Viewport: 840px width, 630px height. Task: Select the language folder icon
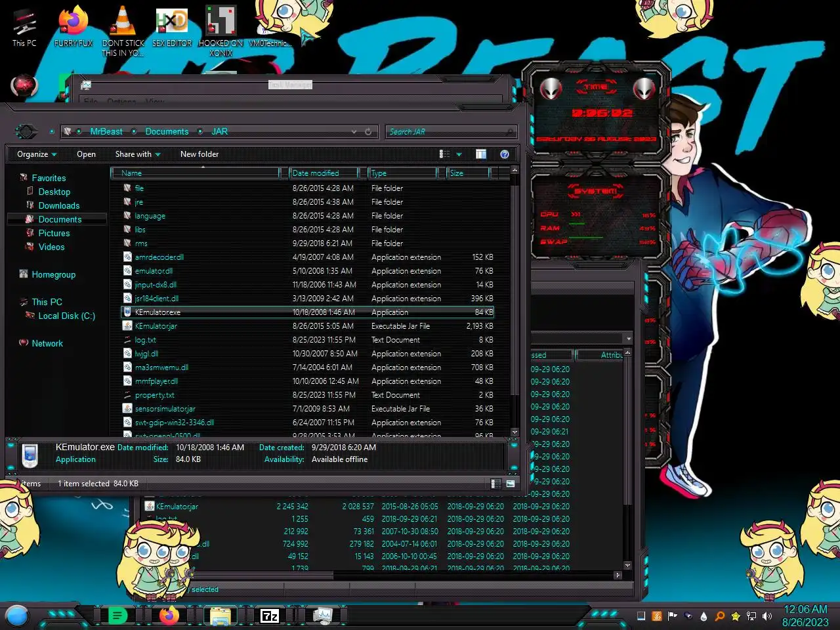[x=127, y=215]
